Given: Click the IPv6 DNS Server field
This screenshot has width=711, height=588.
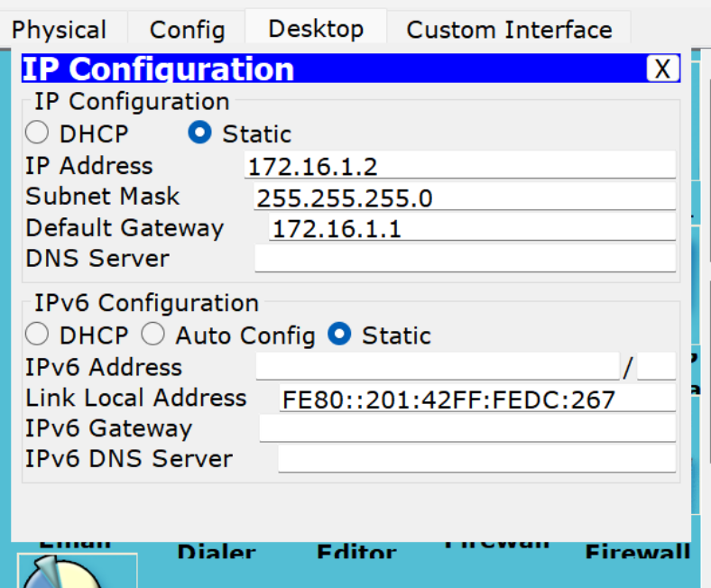Looking at the screenshot, I should pyautogui.click(x=476, y=459).
